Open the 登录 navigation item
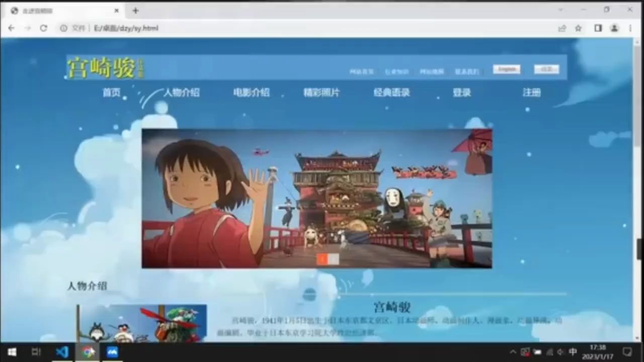 tap(461, 93)
